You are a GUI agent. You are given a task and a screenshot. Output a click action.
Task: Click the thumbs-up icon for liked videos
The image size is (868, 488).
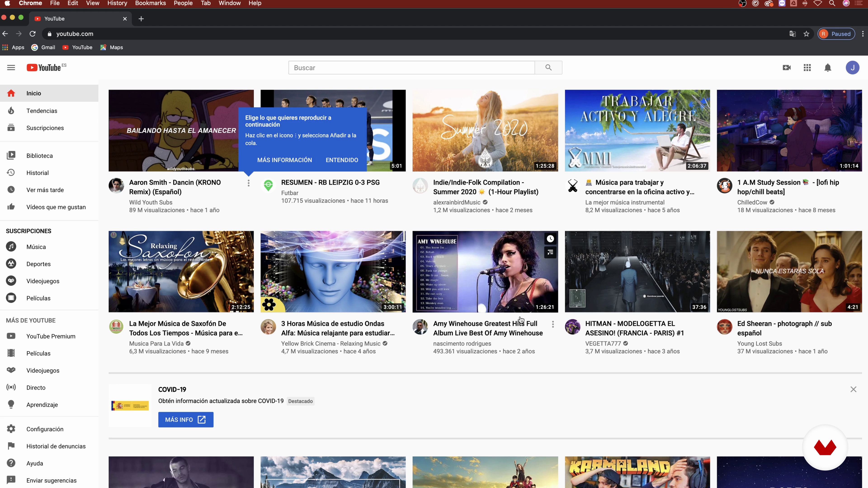(11, 207)
